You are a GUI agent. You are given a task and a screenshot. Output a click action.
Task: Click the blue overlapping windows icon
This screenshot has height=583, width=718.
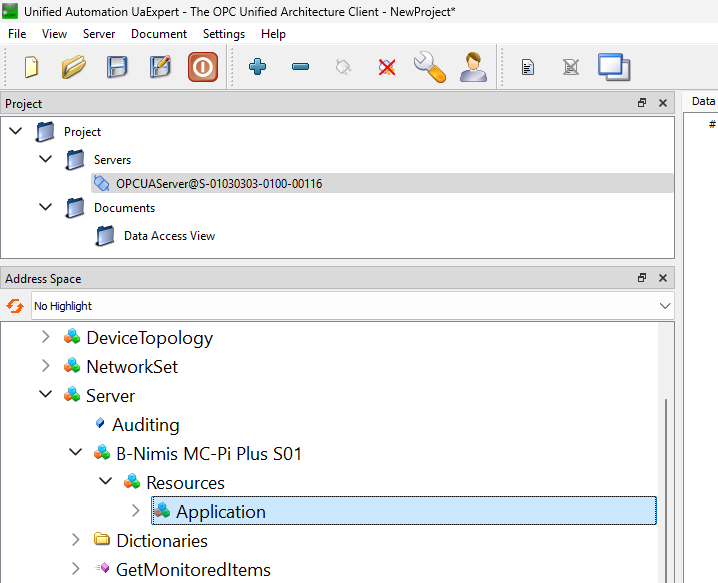(614, 67)
